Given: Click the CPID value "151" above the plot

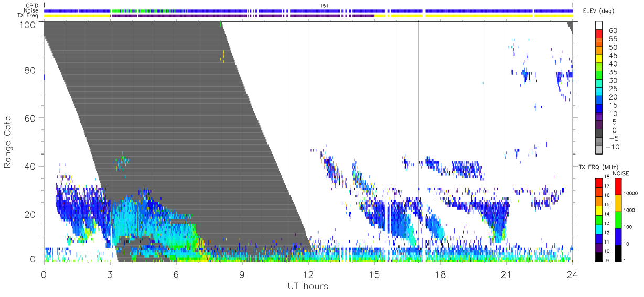Looking at the screenshot, I should coord(324,5).
